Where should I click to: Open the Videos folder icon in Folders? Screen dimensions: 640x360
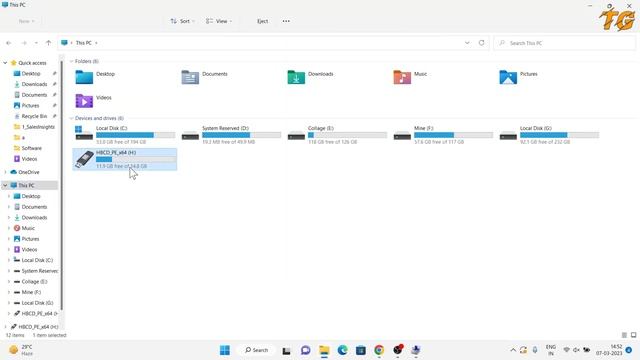pos(84,101)
